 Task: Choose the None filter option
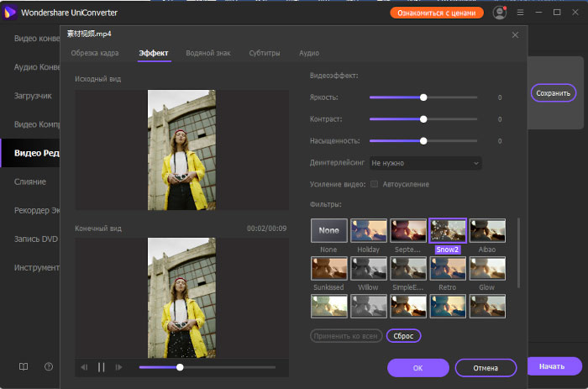pos(329,230)
